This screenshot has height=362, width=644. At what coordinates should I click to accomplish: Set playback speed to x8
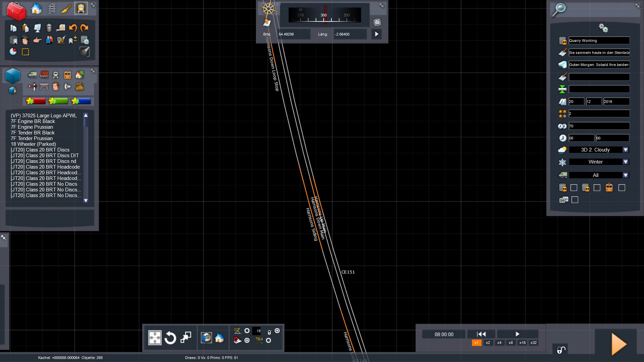point(511,343)
